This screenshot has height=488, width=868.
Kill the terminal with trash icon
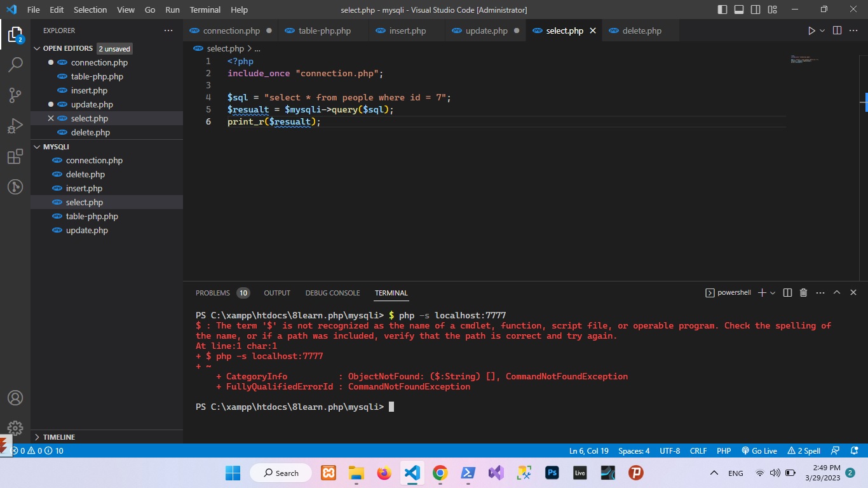803,292
